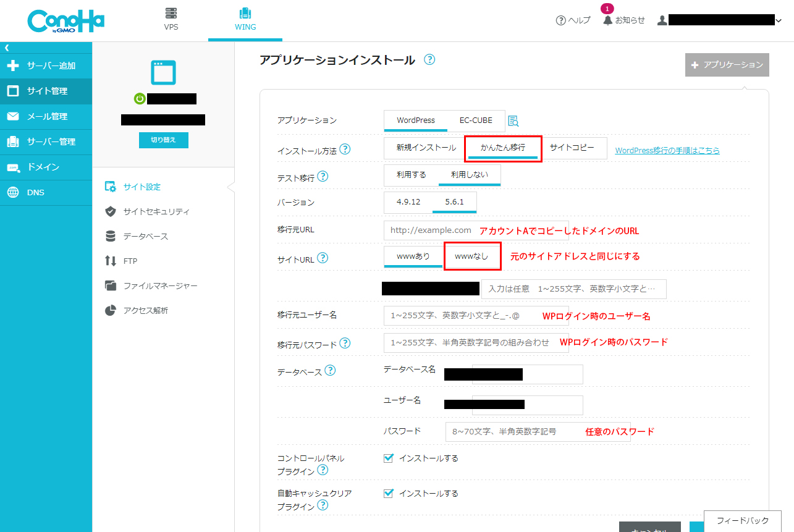Click help icon beside アプリケーションインストール title
The image size is (794, 532).
pyautogui.click(x=429, y=60)
